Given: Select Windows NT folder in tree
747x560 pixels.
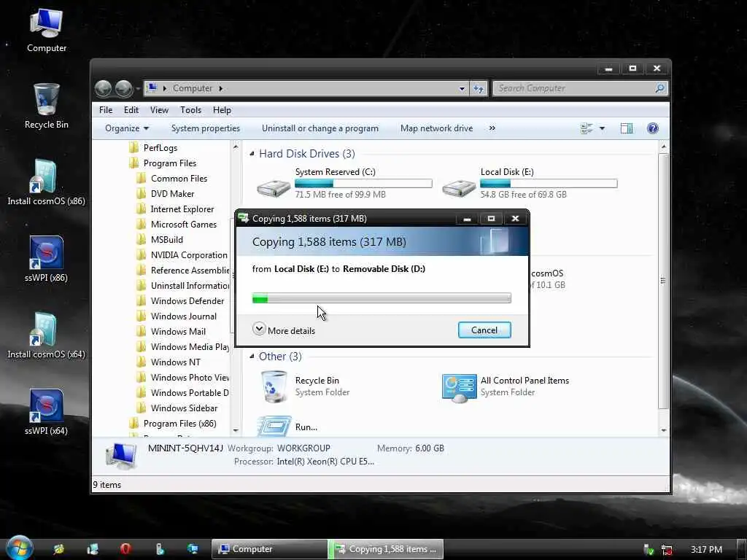Looking at the screenshot, I should [x=175, y=362].
